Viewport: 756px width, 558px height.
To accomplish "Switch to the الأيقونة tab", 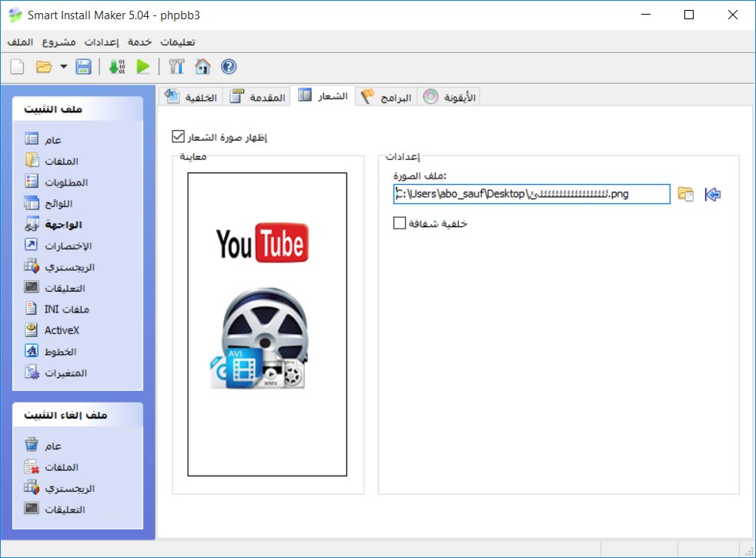I will (450, 97).
